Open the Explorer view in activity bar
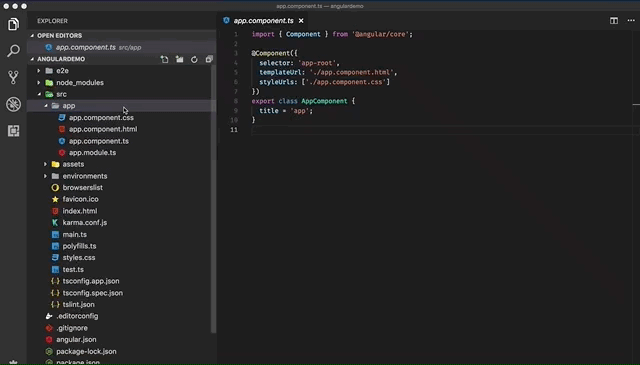 13,24
